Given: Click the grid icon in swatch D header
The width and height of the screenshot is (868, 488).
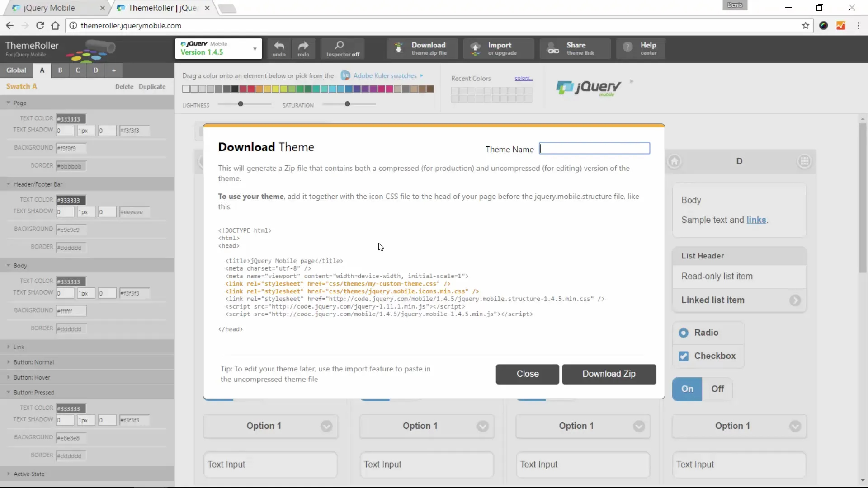Looking at the screenshot, I should pyautogui.click(x=804, y=161).
